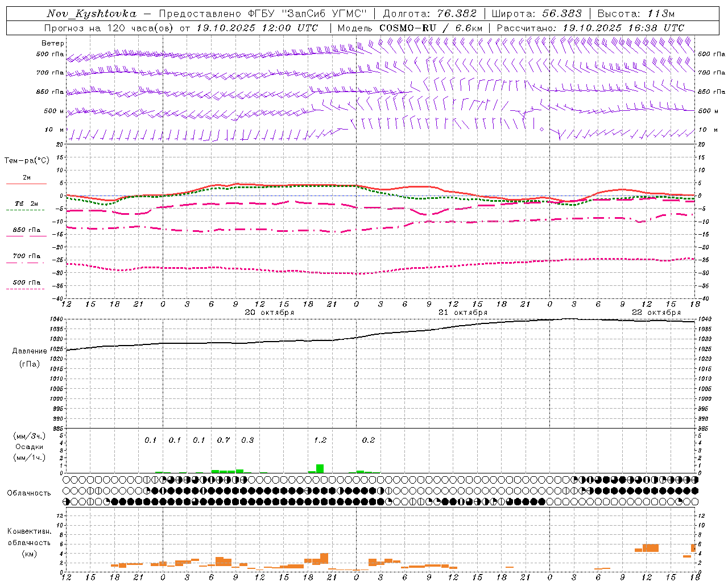
Task: Click the 850 гПа entry in the temperature legend
Action: (26, 230)
